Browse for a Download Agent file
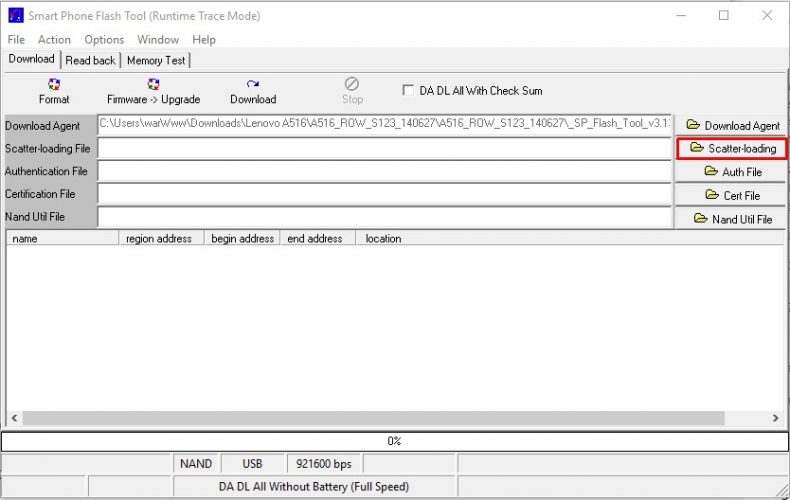The height and width of the screenshot is (500, 790). click(x=732, y=126)
